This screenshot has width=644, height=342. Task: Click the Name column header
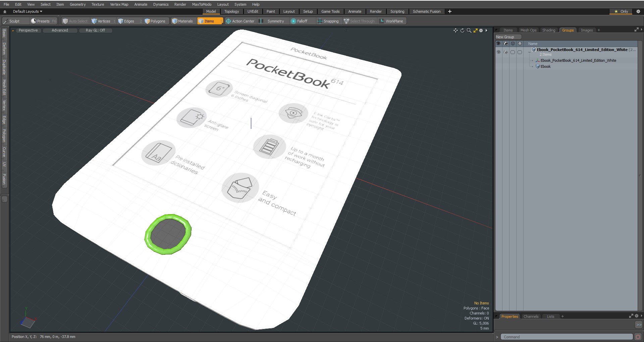coord(533,44)
